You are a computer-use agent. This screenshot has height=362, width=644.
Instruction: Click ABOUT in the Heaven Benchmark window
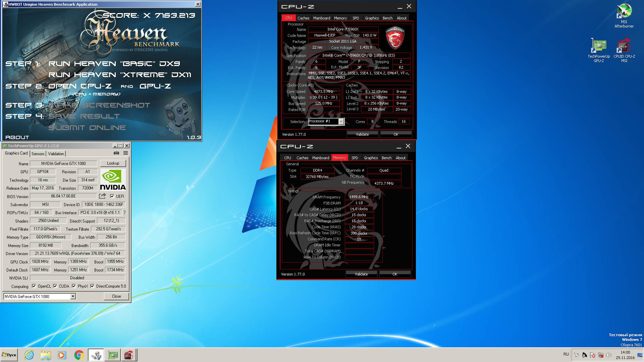[17, 137]
